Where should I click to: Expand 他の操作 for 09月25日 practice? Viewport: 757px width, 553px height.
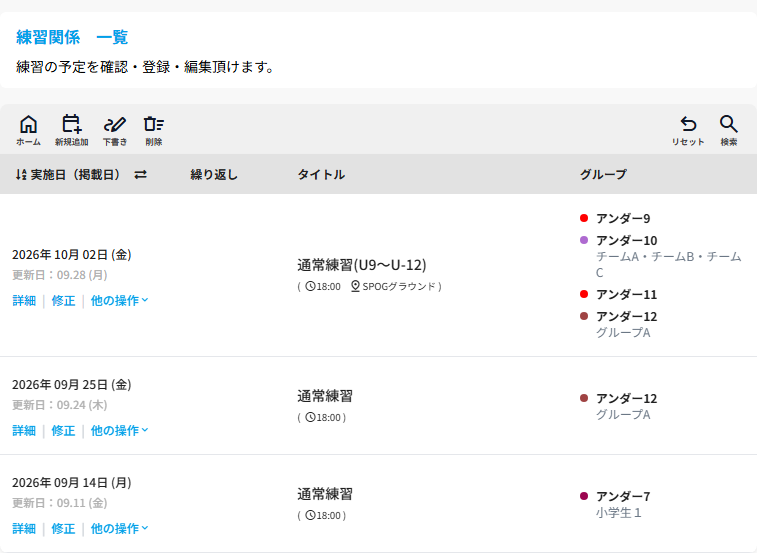[x=119, y=430]
